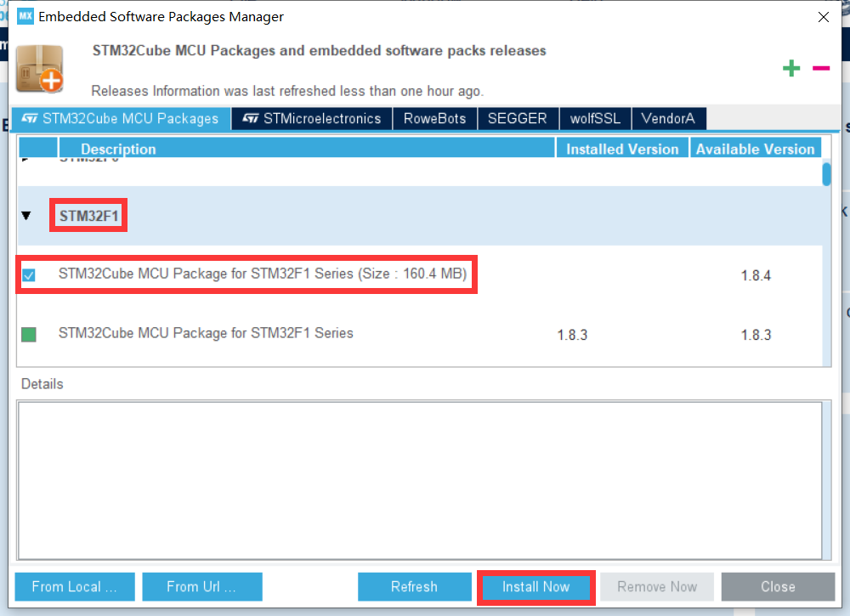Click the MX application logo icon

tap(25, 16)
